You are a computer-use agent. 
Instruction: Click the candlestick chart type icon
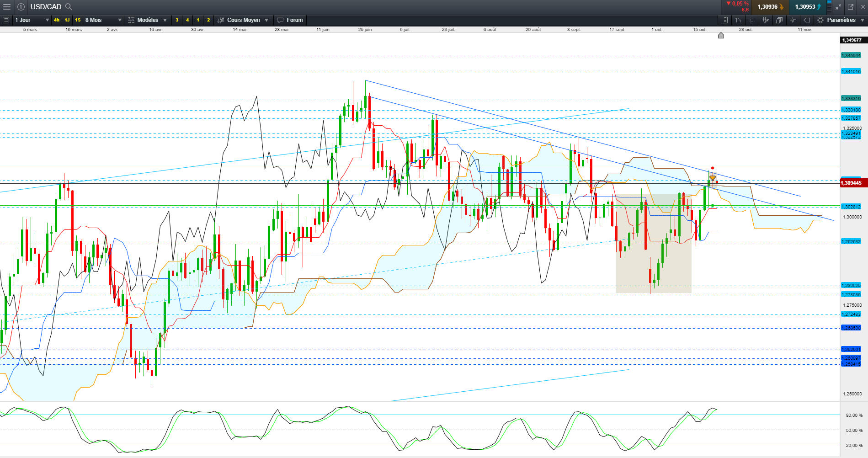click(221, 20)
